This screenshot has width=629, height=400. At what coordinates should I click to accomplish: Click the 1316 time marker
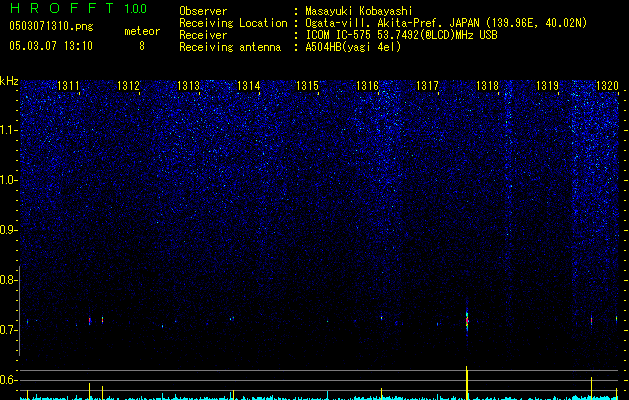pyautogui.click(x=367, y=86)
